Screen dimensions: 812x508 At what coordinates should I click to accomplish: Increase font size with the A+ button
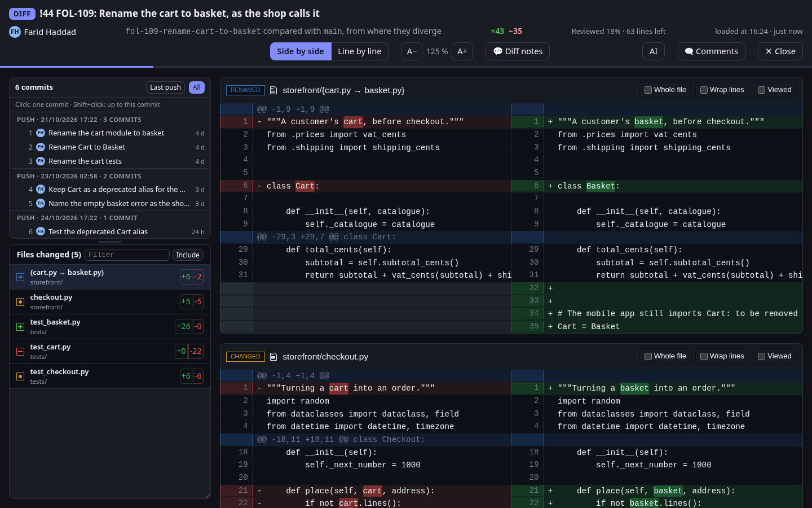click(x=462, y=51)
